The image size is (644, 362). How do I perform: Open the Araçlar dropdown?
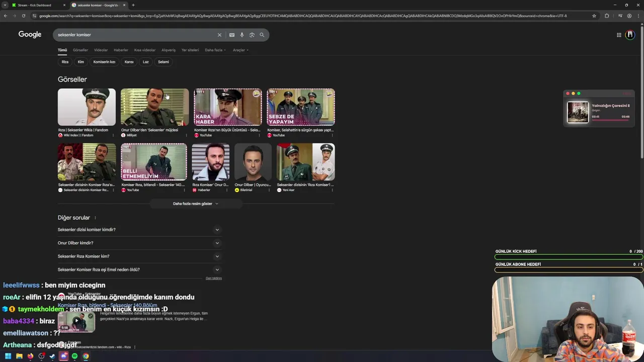pyautogui.click(x=240, y=50)
